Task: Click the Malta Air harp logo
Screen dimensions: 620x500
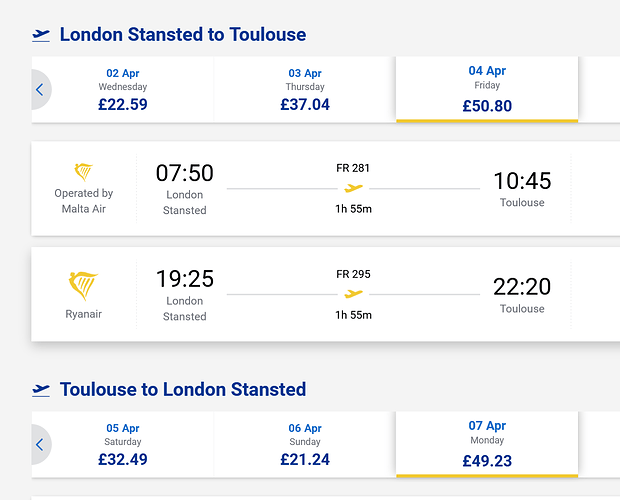Action: click(83, 172)
